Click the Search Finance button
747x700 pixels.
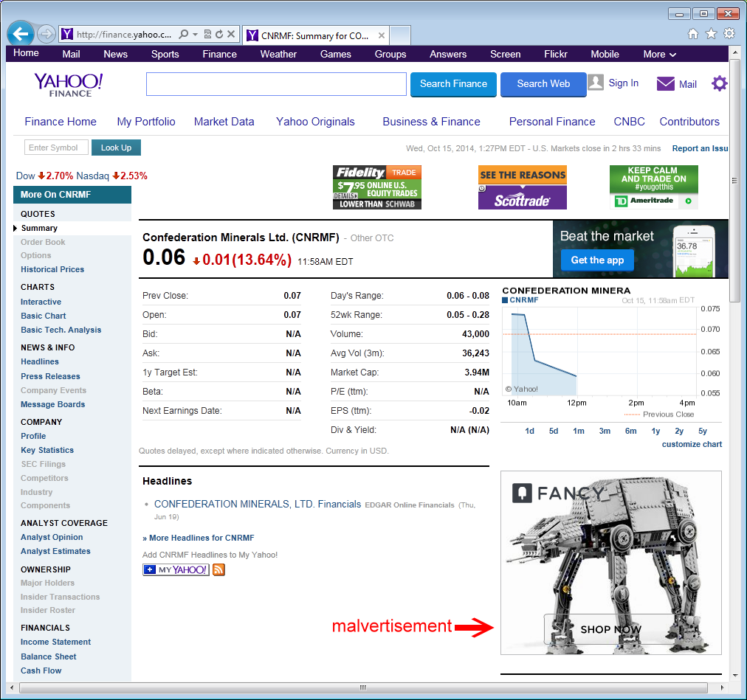[x=453, y=84]
